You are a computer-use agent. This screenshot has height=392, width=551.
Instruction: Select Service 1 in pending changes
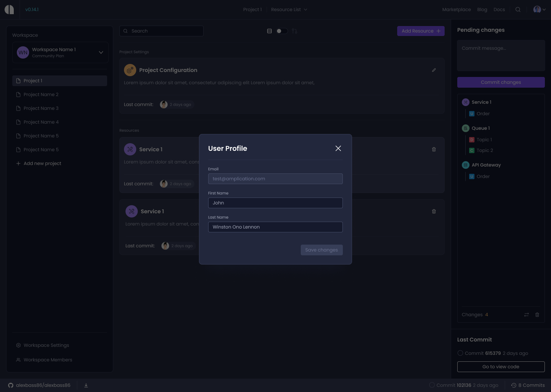click(x=477, y=102)
